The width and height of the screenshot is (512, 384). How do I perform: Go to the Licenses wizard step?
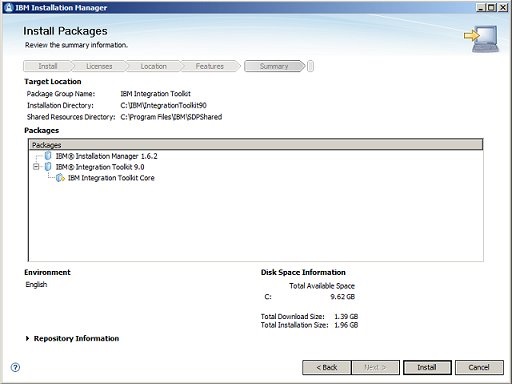click(99, 66)
